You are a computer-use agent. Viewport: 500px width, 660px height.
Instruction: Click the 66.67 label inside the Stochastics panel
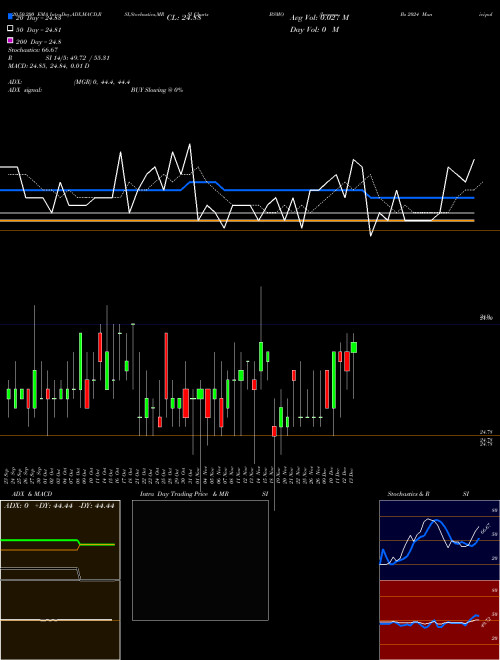486,528
